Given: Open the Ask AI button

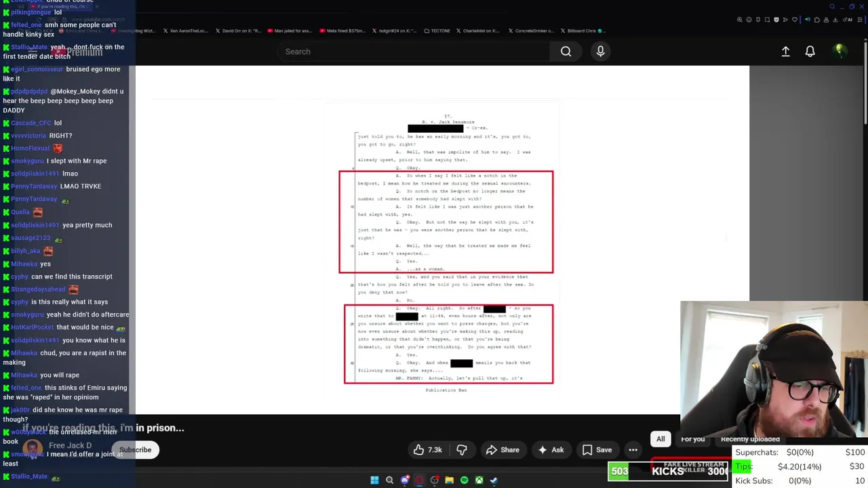Looking at the screenshot, I should (x=551, y=449).
